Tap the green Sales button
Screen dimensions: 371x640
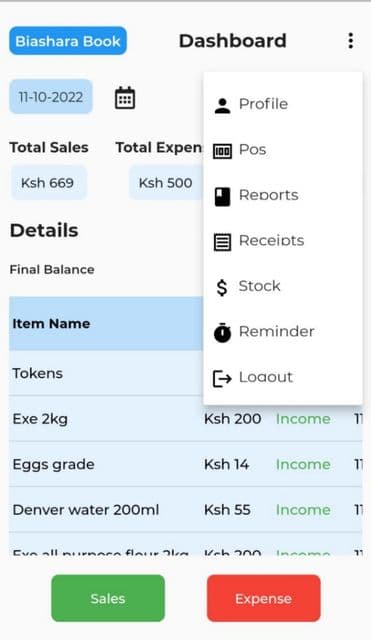(108, 598)
